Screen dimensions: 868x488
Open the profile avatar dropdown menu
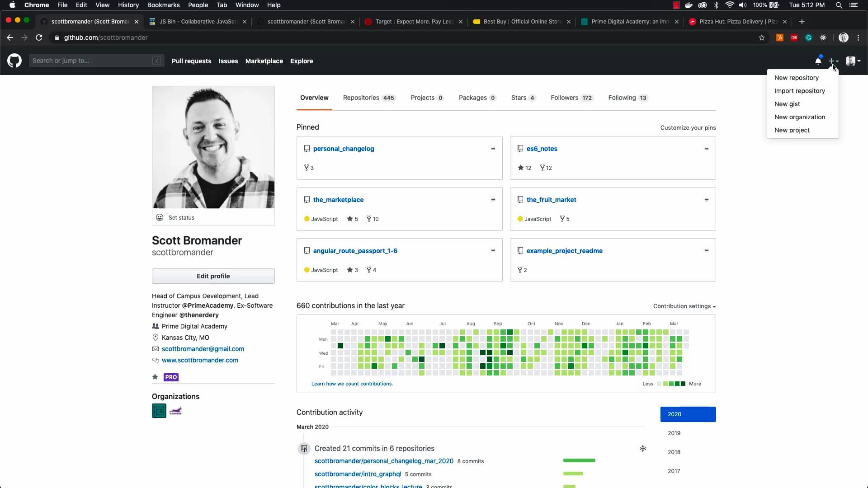853,61
